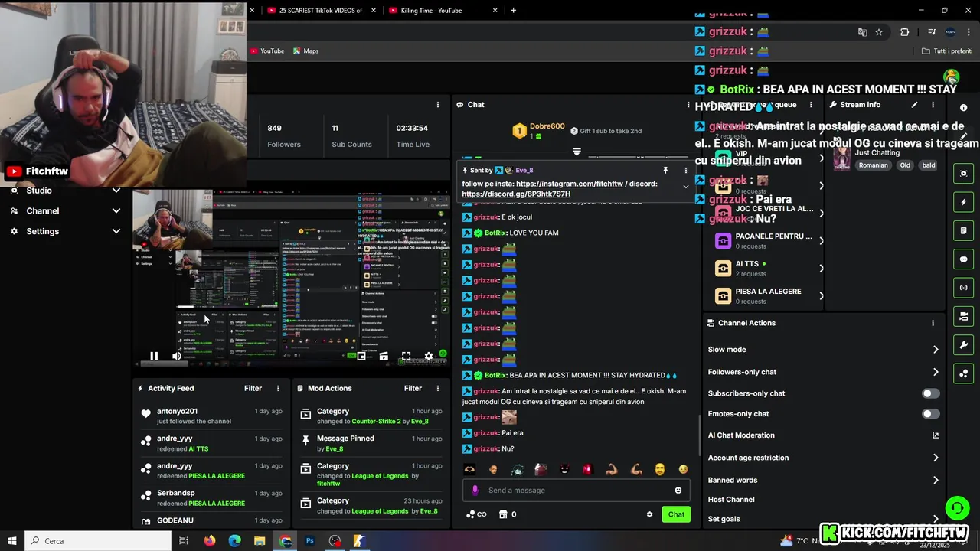Open Photoshop from the taskbar
Screen dimensions: 980x551
pos(310,541)
